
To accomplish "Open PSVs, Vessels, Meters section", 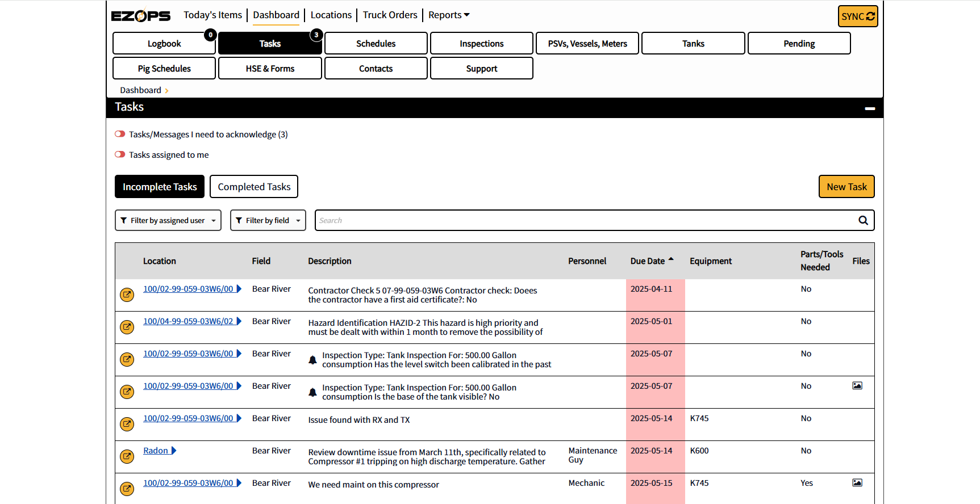I will point(587,44).
